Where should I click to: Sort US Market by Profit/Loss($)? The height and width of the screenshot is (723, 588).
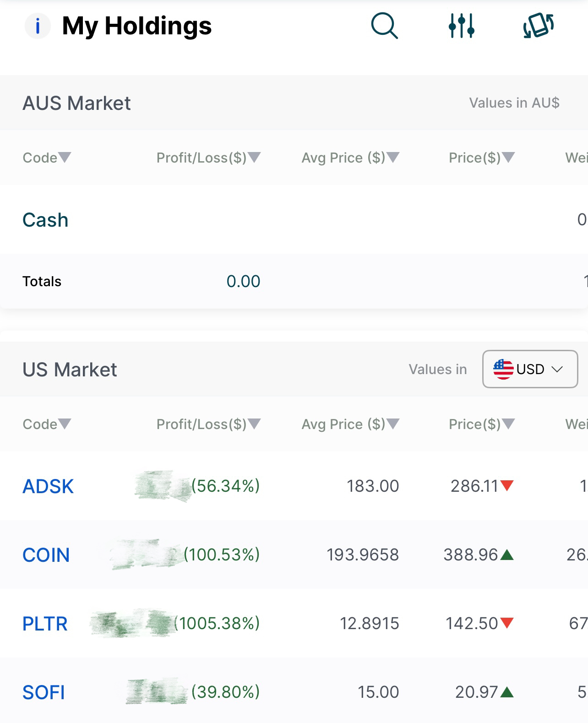208,424
